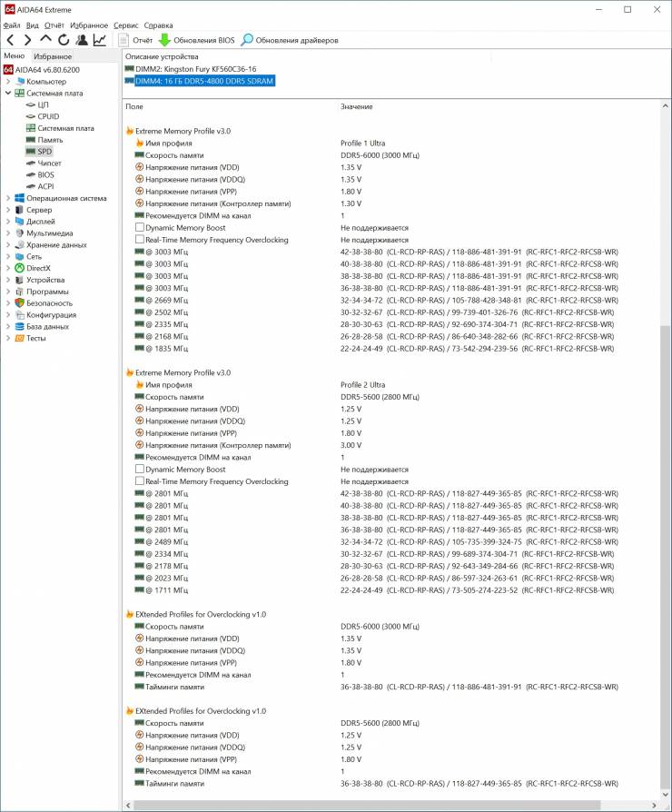Screen dimensions: 672x812
Task: Open Обновления BIOS in the toolbar
Action: 197,40
